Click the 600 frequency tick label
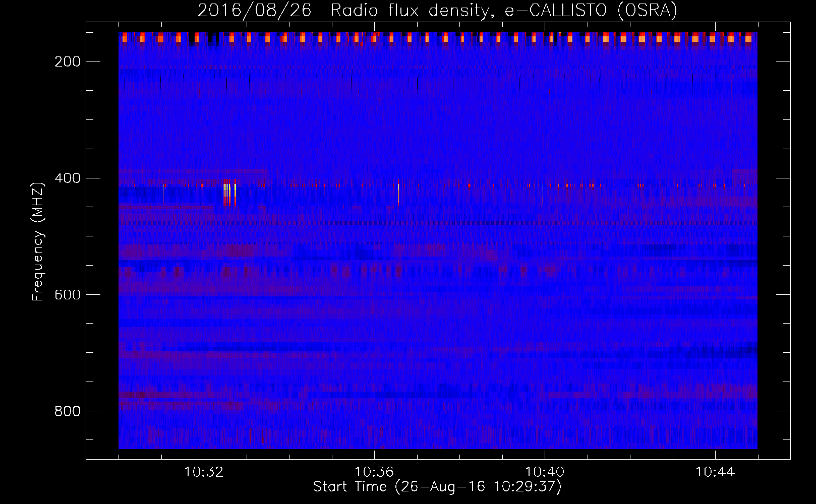This screenshot has height=504, width=816. [68, 295]
